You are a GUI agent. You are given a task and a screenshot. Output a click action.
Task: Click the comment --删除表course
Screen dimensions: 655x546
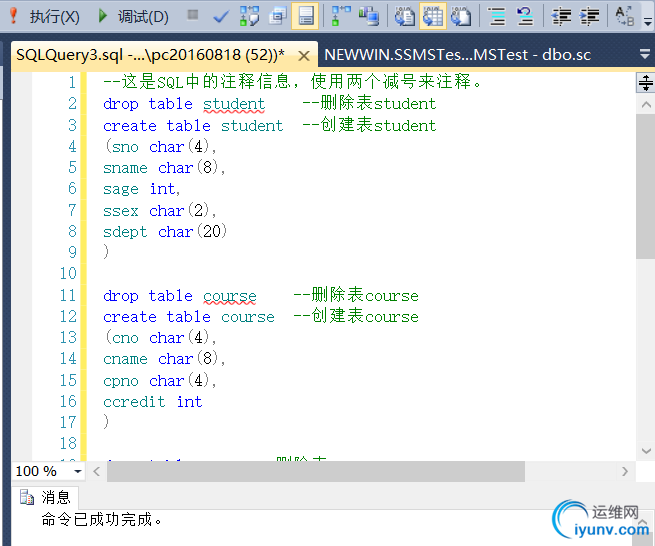(x=356, y=295)
